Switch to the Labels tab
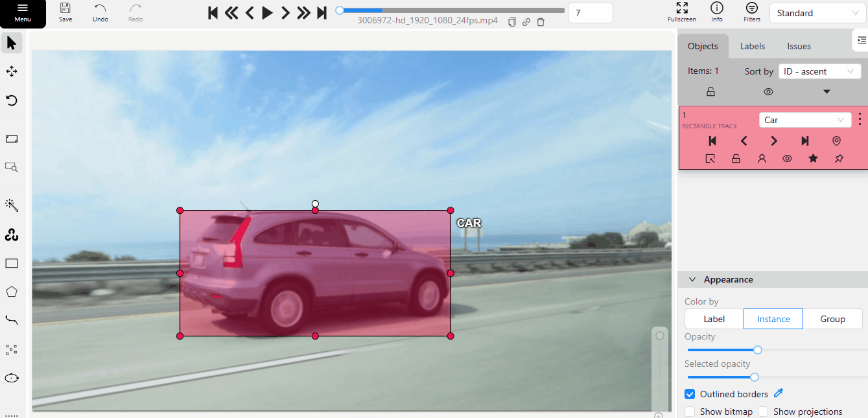The height and width of the screenshot is (418, 868). [x=753, y=46]
